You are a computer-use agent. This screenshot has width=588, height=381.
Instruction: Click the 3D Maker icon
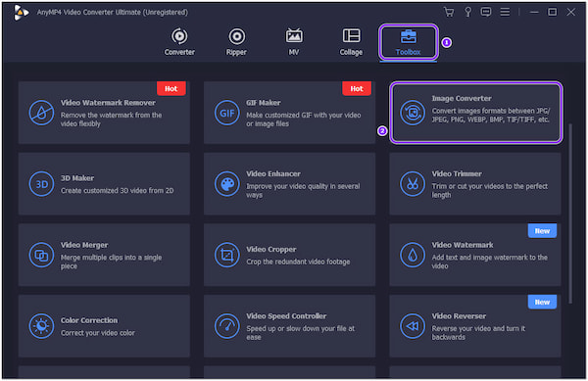(41, 184)
